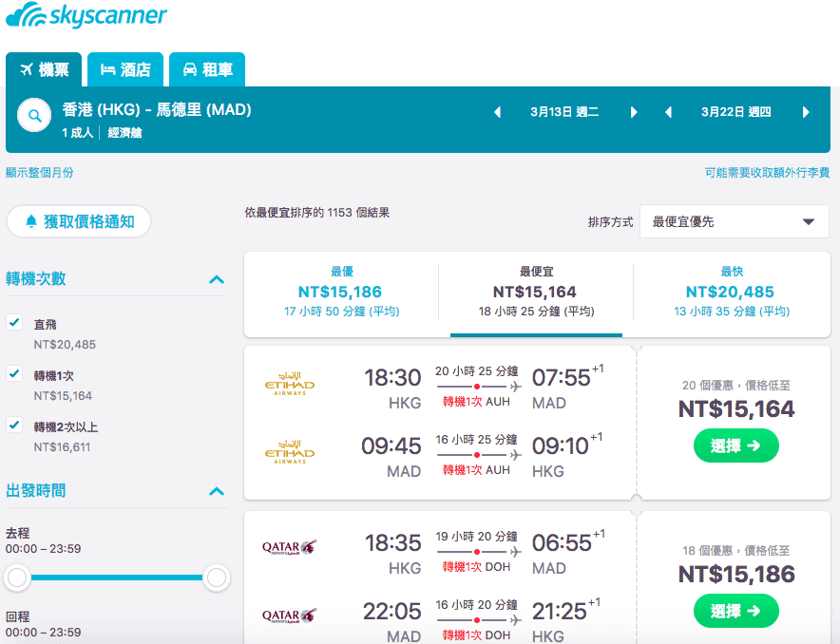This screenshot has width=840, height=644.
Task: Click left handle of 去程 time slider
Action: tap(17, 578)
